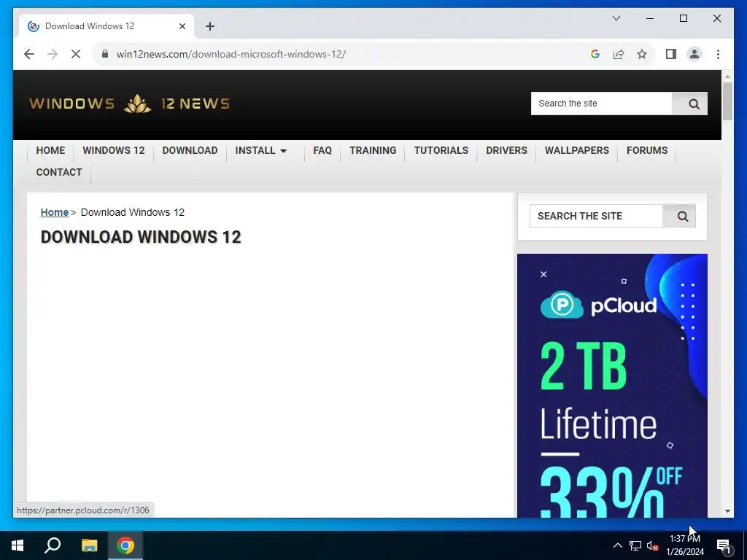The height and width of the screenshot is (560, 747).
Task: Expand the INSTALL dropdown menu
Action: tap(261, 150)
